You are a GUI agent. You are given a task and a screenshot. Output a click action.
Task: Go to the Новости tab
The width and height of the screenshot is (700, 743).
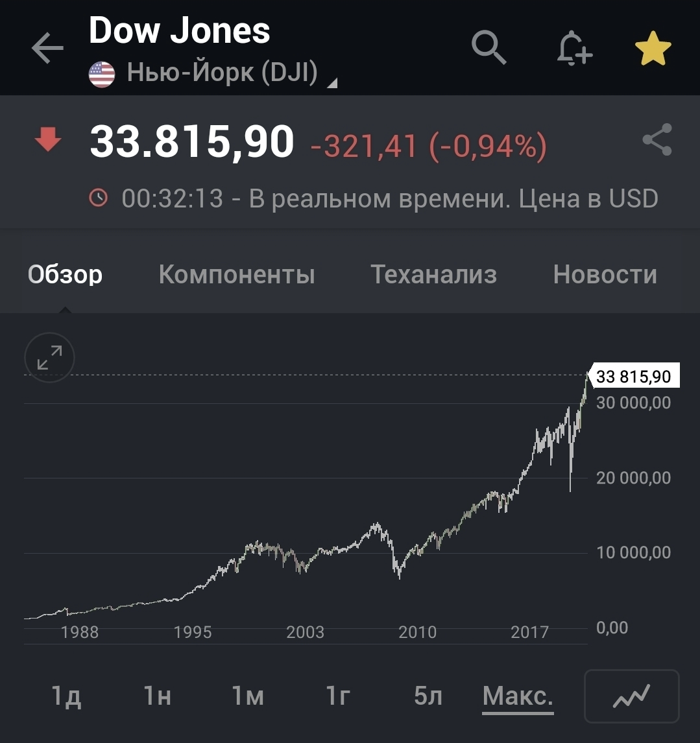(605, 275)
